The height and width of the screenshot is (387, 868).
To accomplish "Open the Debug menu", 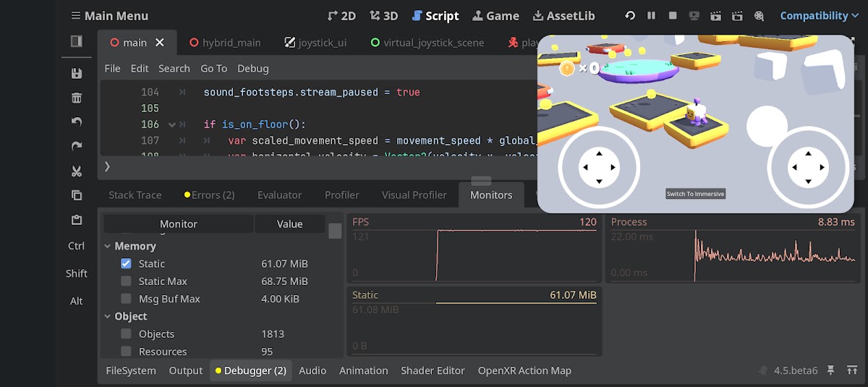I will 252,69.
